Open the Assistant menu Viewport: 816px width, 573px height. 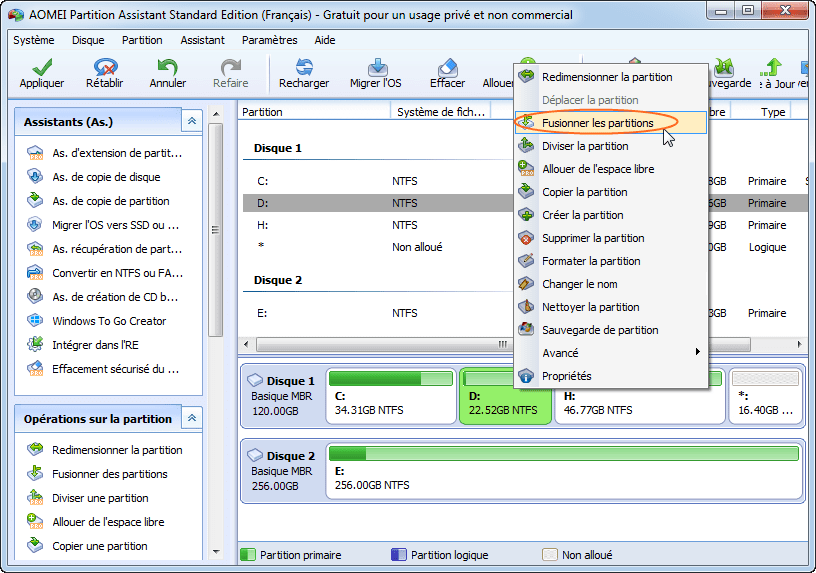(202, 40)
